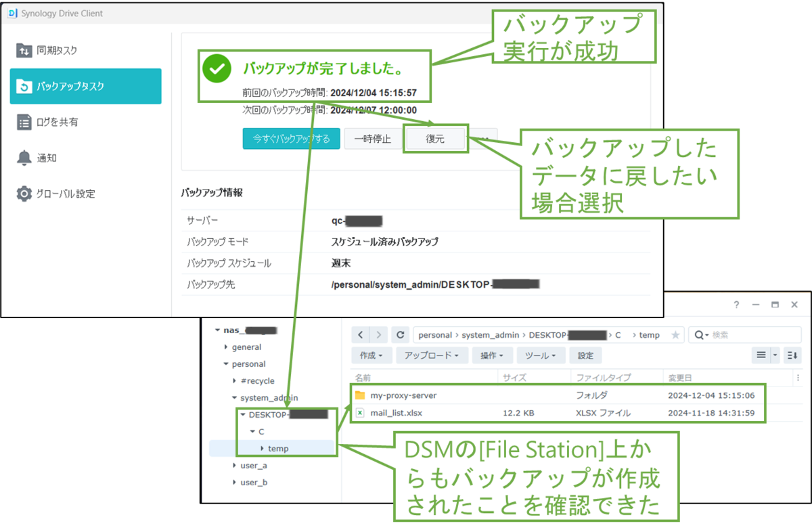The image size is (812, 532).
Task: Click the ログを共有 list icon
Action: point(24,122)
